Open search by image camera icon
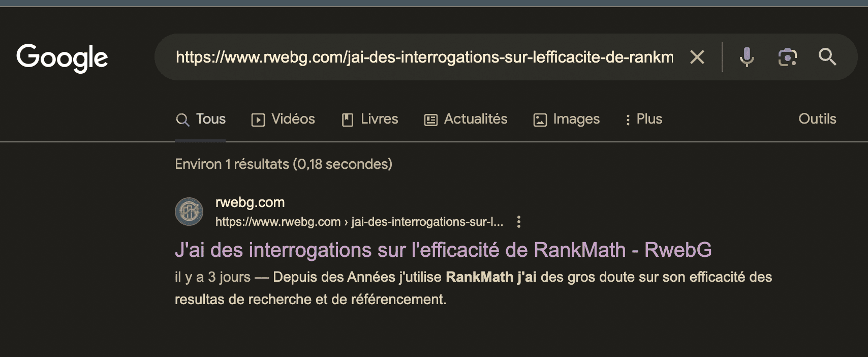The width and height of the screenshot is (868, 357). coord(787,57)
